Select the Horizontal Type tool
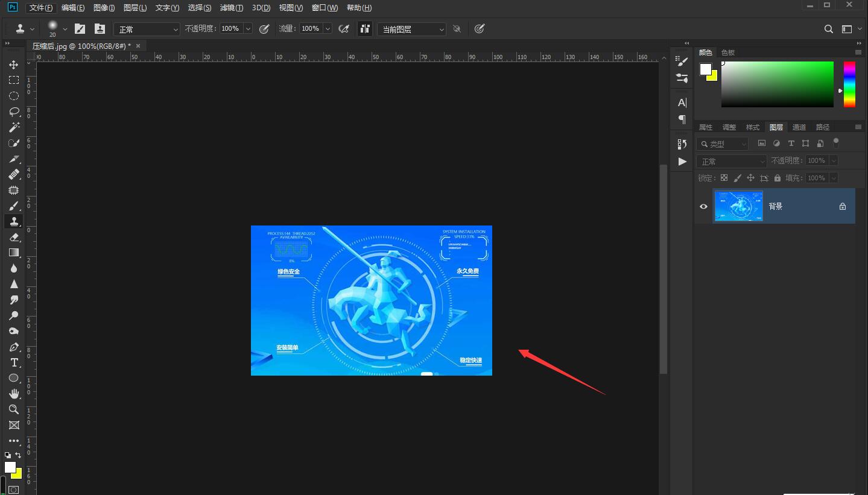Screen dimensions: 868x495 [x=13, y=362]
